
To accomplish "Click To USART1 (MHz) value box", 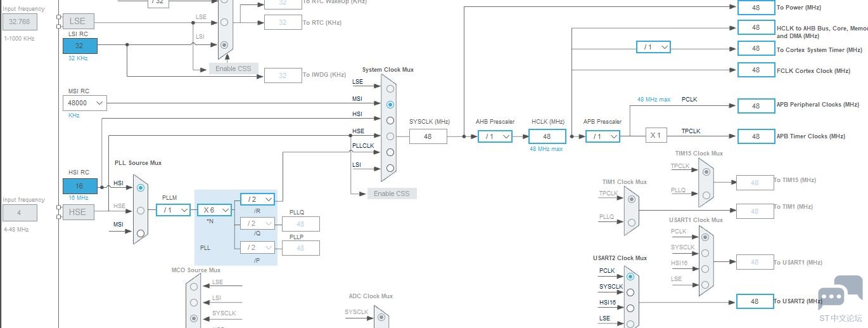I will tap(755, 262).
